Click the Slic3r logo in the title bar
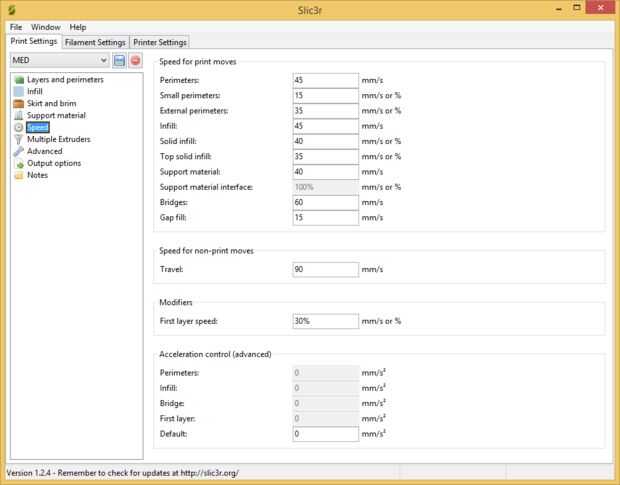 point(11,10)
